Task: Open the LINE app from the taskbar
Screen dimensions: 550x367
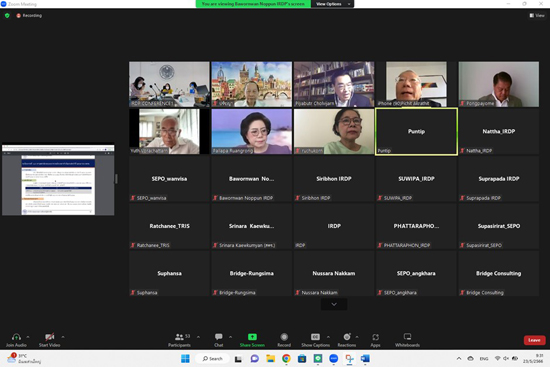Action: [318, 359]
